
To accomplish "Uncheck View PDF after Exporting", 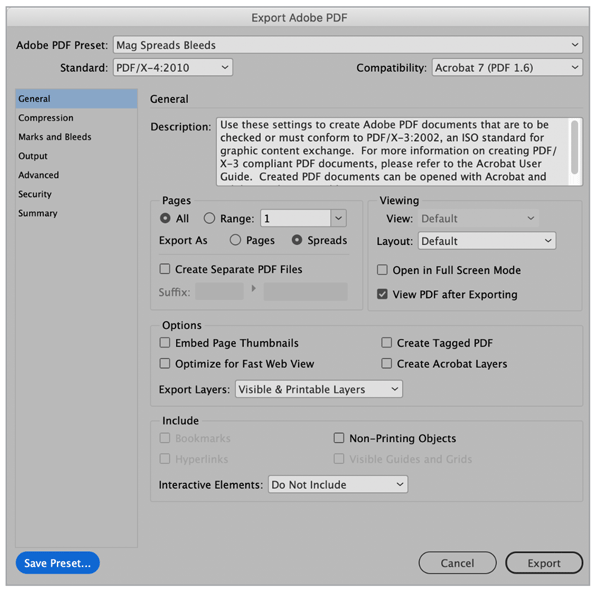I will 382,294.
